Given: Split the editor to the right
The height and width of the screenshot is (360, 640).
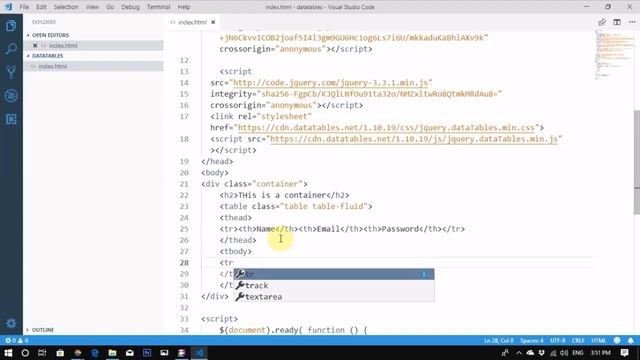Looking at the screenshot, I should (x=617, y=22).
